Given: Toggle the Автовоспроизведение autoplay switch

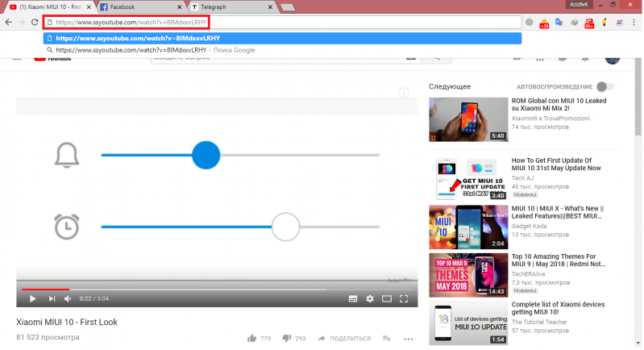Looking at the screenshot, I should (605, 86).
